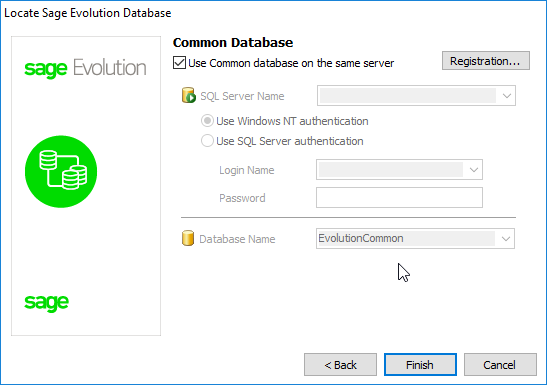Go to the previous step with Back
Screen dimensions: 547x385
click(340, 365)
